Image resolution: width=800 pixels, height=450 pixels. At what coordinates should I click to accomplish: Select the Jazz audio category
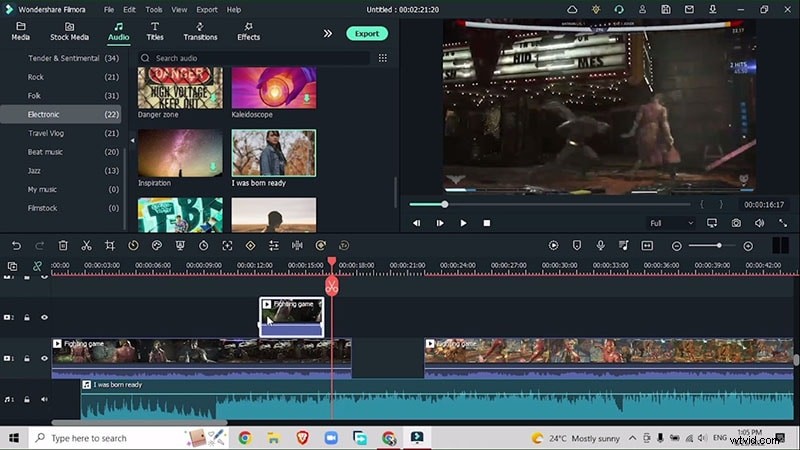[61, 171]
